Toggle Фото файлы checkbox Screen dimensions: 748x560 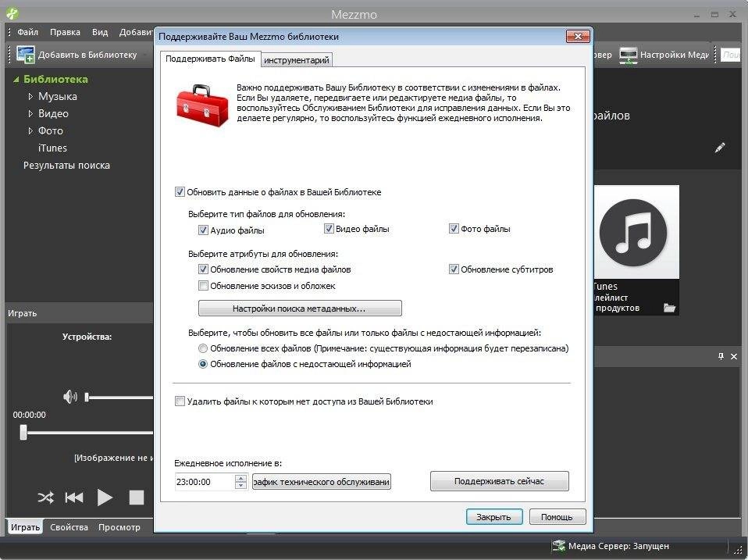coord(454,229)
